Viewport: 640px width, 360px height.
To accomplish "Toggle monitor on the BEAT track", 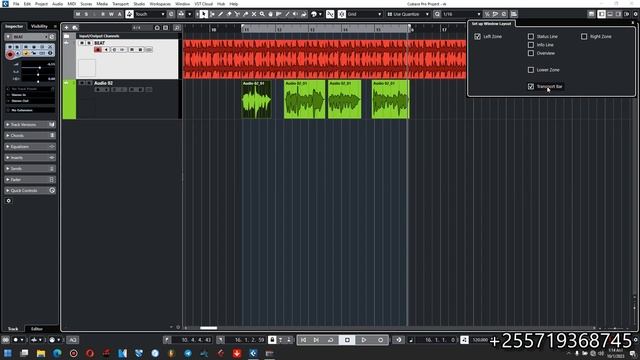I will point(106,50).
